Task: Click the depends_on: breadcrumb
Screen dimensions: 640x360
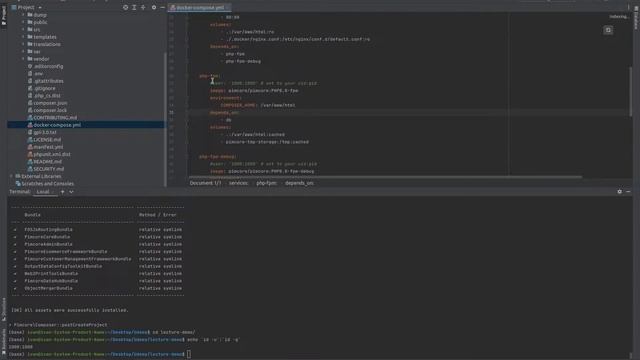Action: tap(299, 183)
